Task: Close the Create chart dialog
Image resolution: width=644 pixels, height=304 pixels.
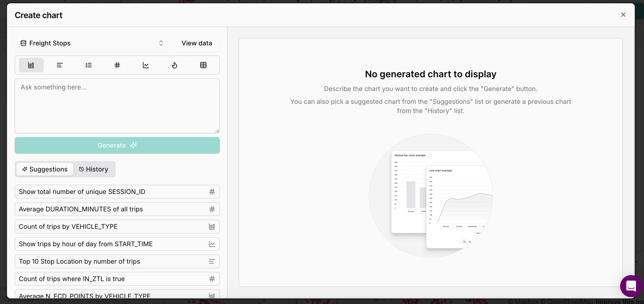Action: [x=623, y=15]
